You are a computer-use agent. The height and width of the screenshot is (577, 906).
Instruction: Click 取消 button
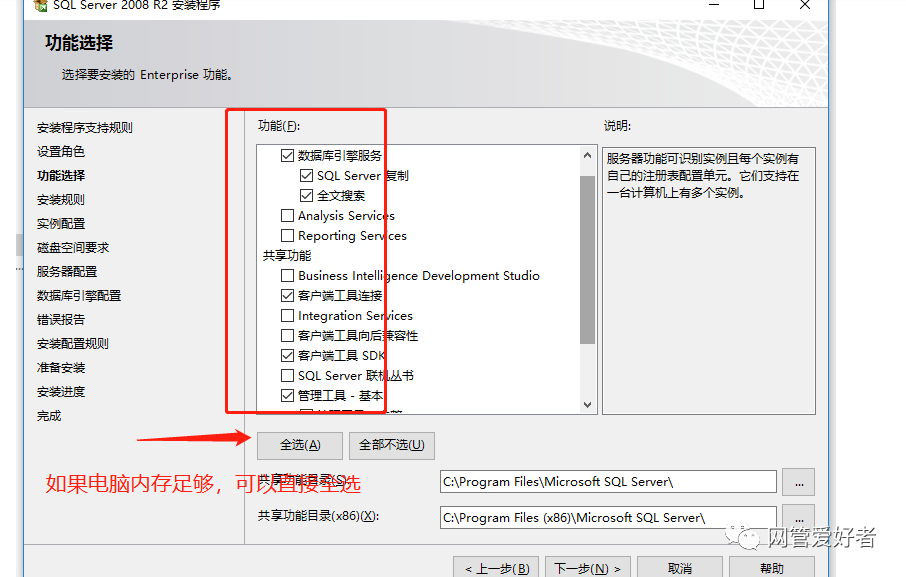point(680,568)
